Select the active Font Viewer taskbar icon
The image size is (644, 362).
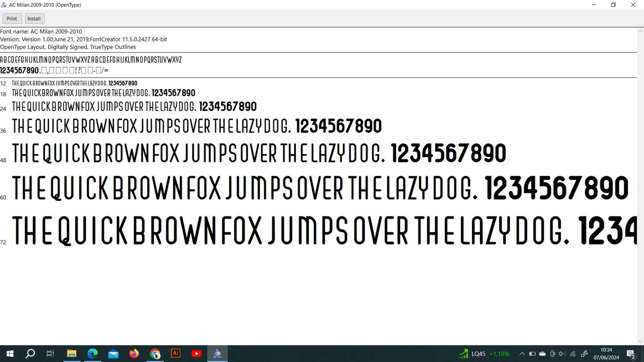pos(217,354)
